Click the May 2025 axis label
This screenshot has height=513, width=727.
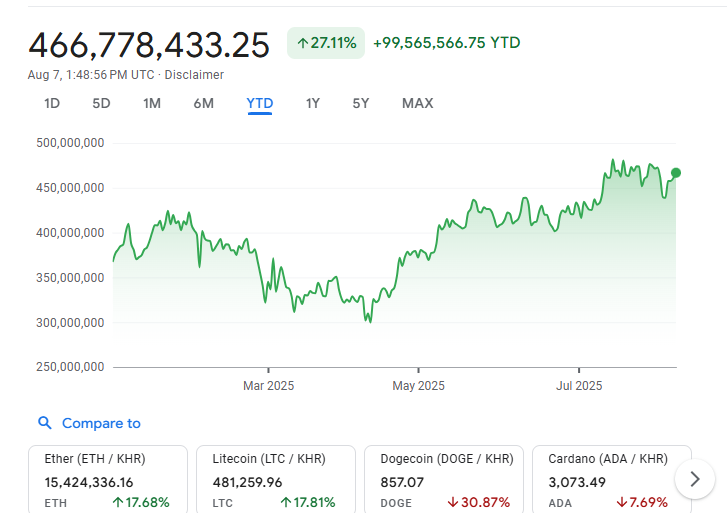click(x=418, y=386)
